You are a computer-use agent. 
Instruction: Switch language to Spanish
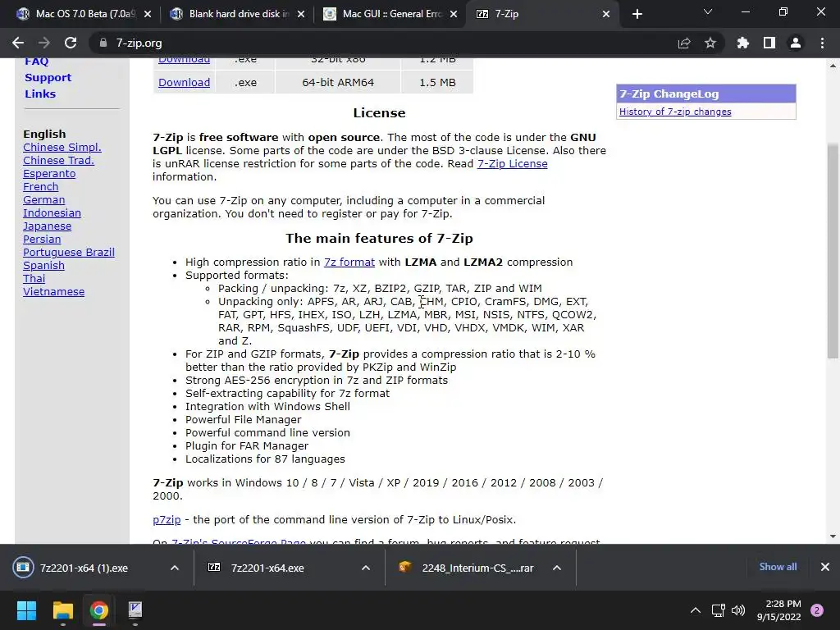44,265
